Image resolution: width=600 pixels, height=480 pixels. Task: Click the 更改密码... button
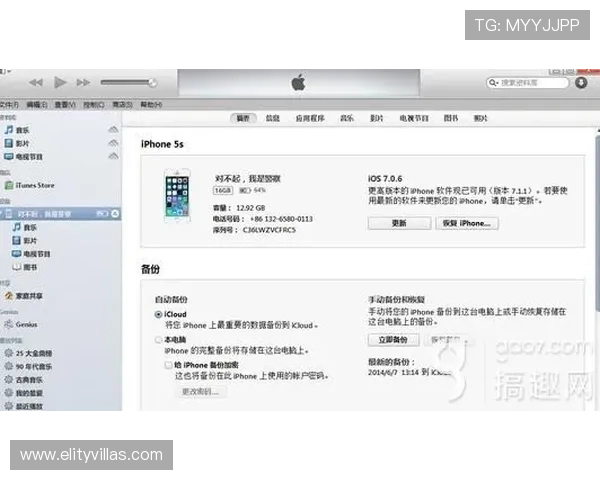(x=200, y=392)
